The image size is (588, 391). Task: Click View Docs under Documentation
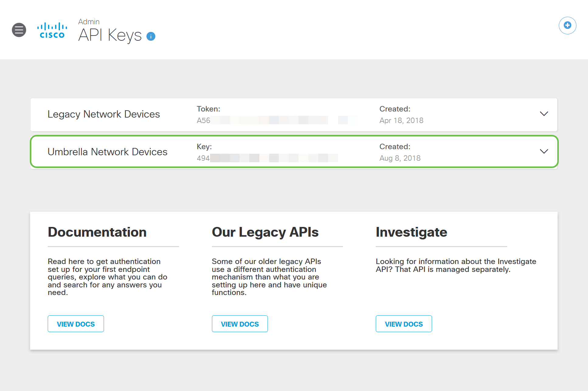[x=76, y=324]
